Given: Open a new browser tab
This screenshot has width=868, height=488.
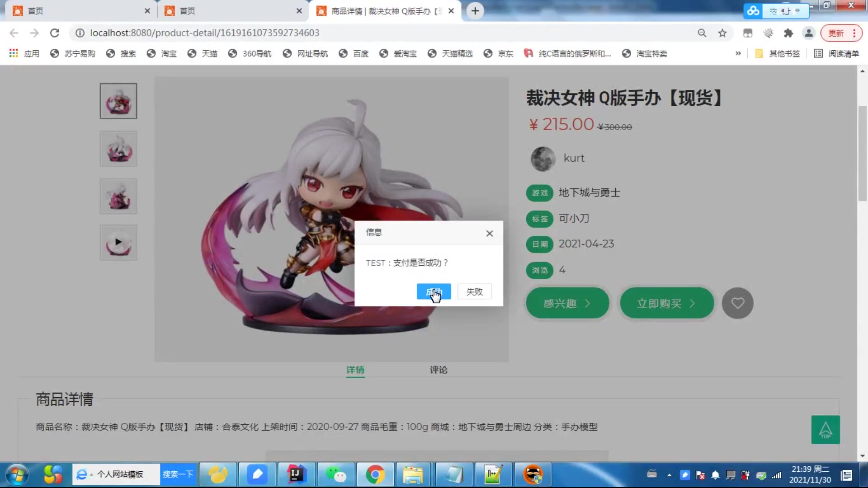Looking at the screenshot, I should coord(475,11).
